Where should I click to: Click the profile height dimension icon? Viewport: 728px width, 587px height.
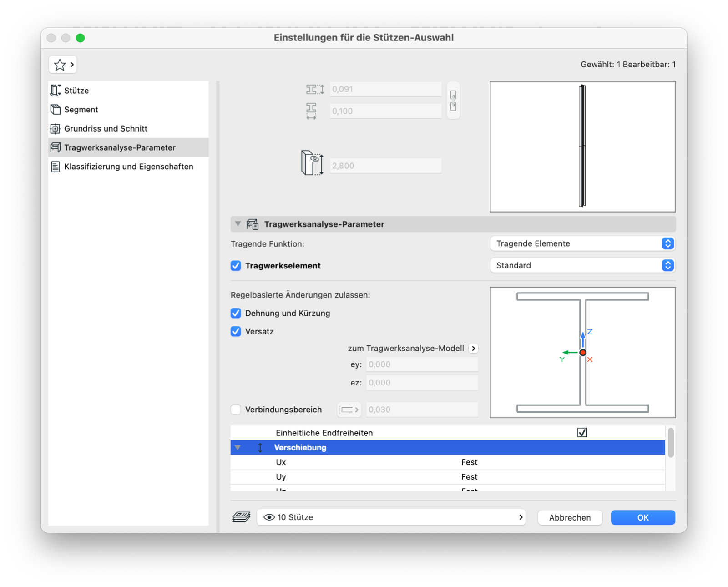click(x=315, y=89)
